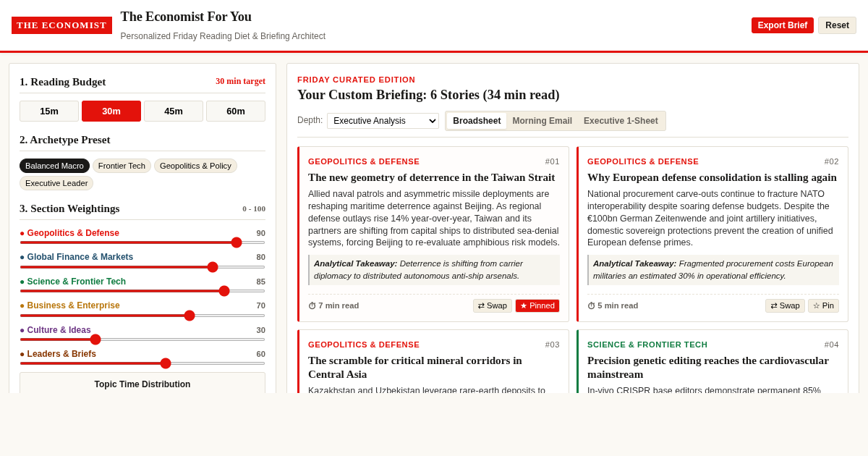Open critical mineral corridors headline

pyautogui.click(x=415, y=367)
